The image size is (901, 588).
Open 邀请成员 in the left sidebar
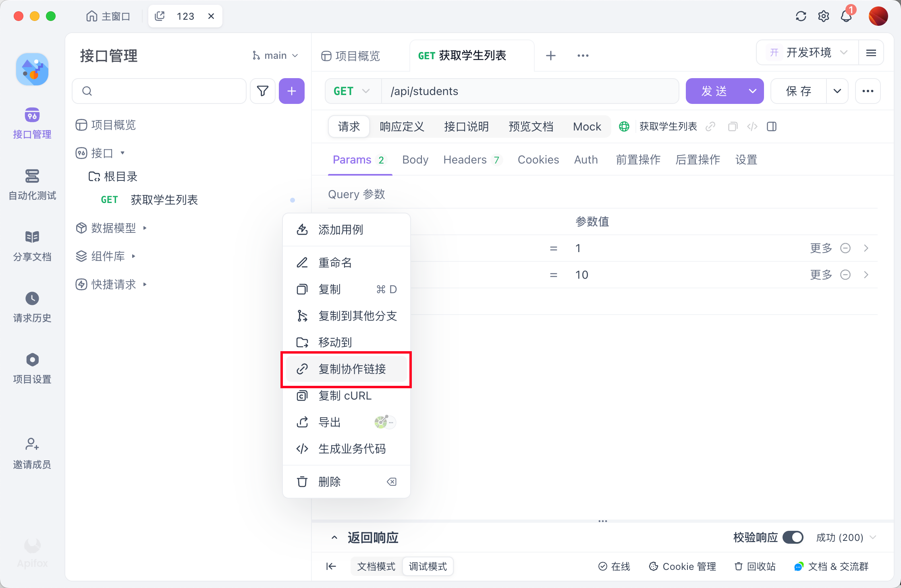[32, 453]
